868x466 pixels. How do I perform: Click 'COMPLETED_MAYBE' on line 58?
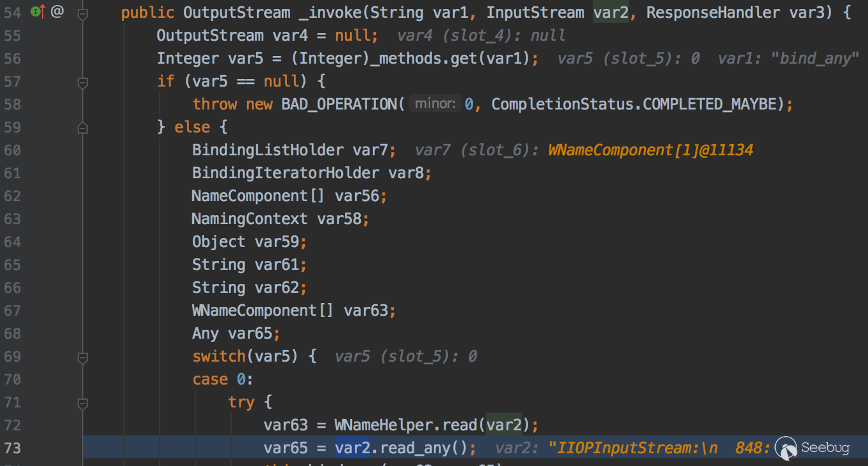[x=710, y=104]
